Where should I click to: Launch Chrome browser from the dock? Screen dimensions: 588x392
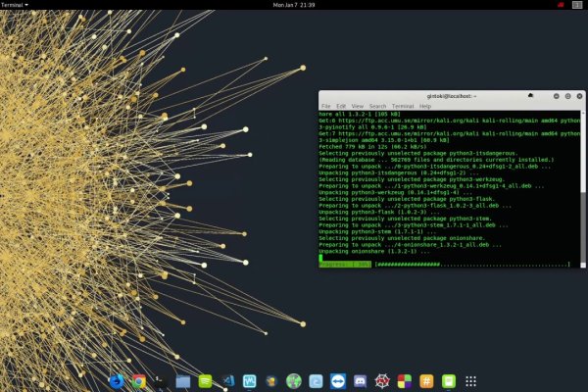(139, 380)
